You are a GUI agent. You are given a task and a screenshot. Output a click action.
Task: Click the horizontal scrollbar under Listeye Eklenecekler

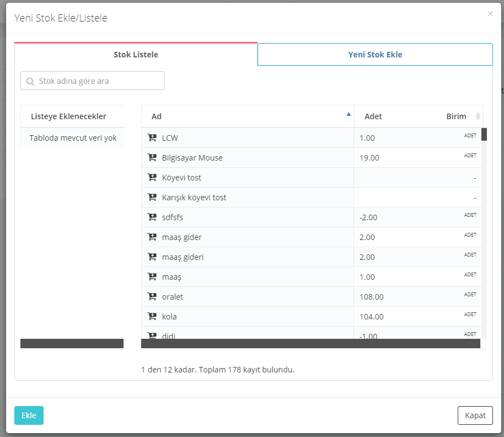tap(72, 343)
